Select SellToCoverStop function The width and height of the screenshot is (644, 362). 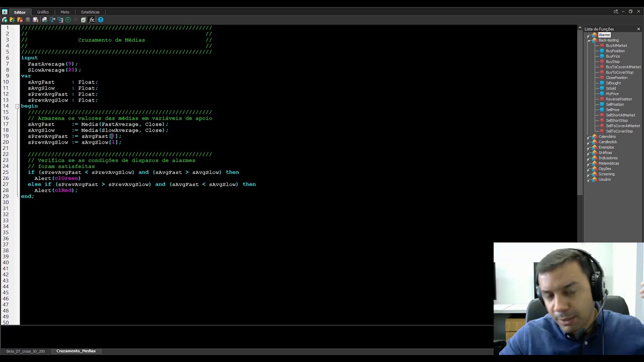619,131
